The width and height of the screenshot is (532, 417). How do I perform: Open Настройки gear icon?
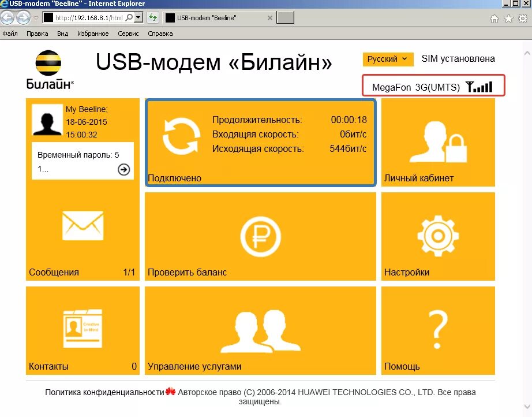pyautogui.click(x=438, y=236)
